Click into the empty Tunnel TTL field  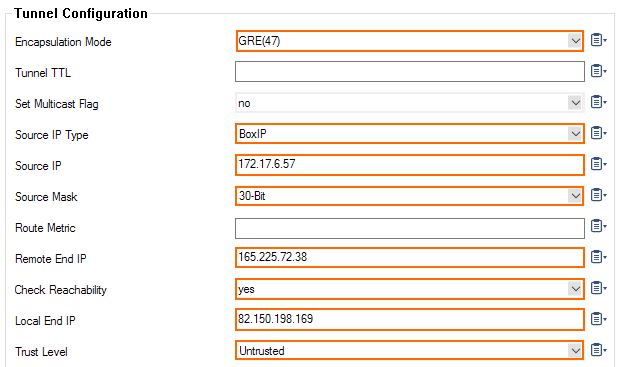(410, 72)
